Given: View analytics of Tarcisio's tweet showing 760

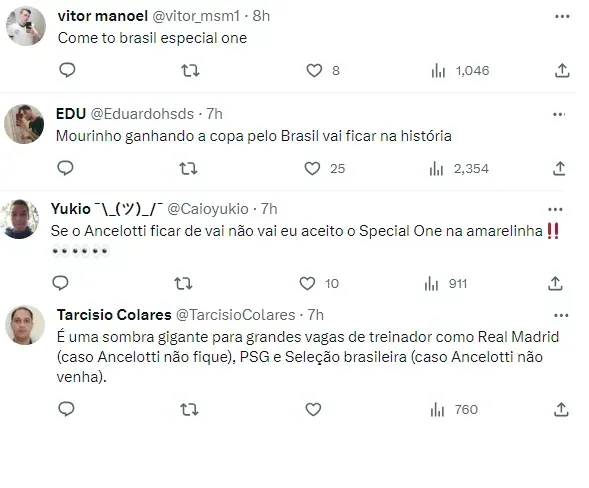Looking at the screenshot, I should (454, 409).
